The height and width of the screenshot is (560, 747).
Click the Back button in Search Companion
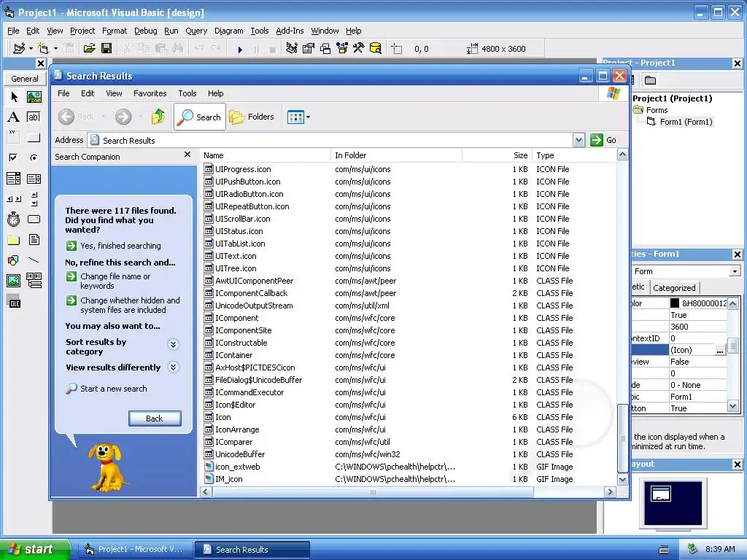tap(155, 418)
